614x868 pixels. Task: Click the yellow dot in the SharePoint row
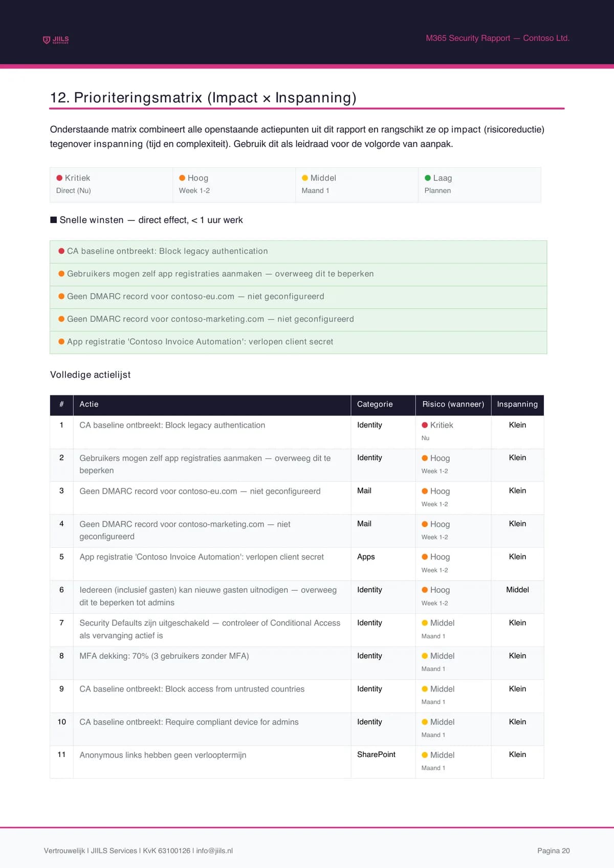point(425,755)
